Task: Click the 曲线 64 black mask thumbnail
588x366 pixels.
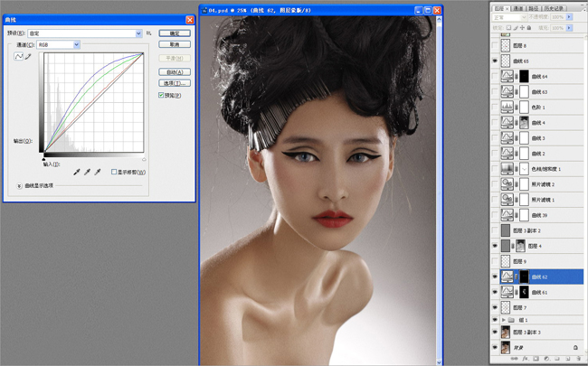Action: pos(525,77)
